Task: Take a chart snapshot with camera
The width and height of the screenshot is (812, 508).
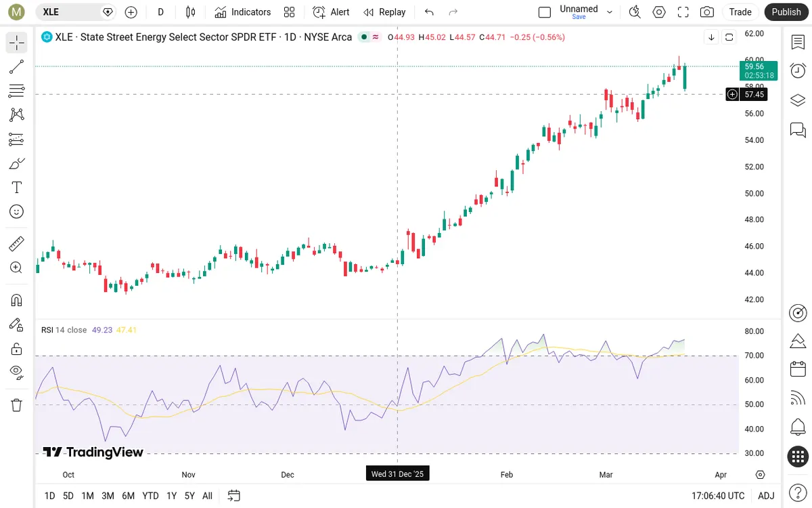Action: (x=707, y=12)
